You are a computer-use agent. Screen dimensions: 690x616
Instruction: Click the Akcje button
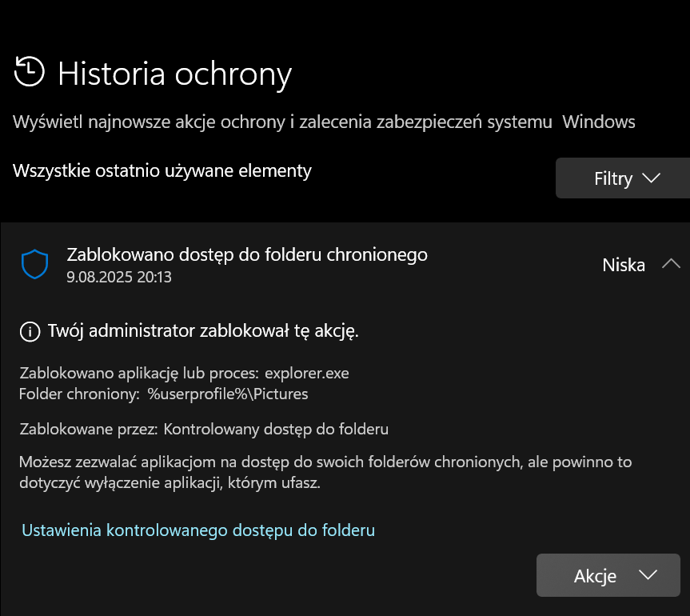tap(596, 575)
